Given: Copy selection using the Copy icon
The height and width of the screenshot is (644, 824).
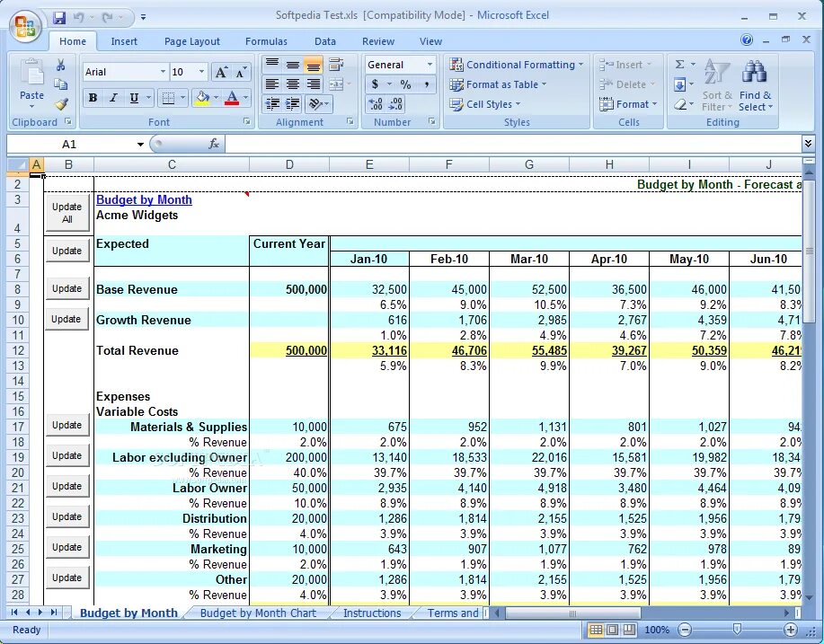Looking at the screenshot, I should 61,84.
